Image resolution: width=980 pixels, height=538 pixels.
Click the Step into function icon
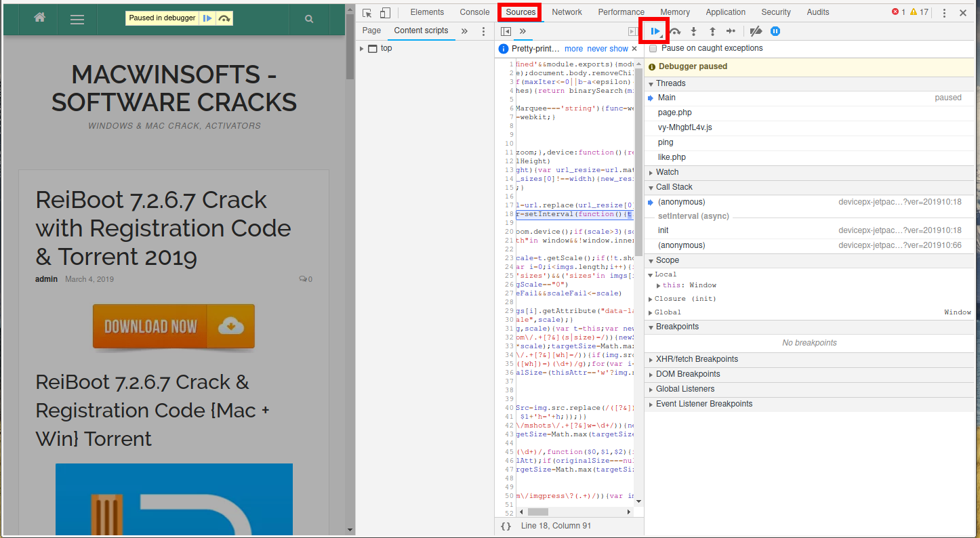click(x=693, y=31)
